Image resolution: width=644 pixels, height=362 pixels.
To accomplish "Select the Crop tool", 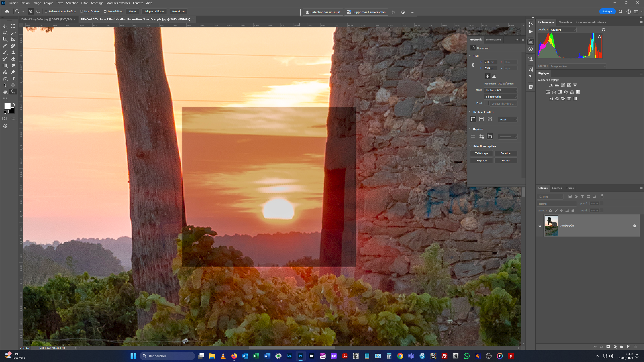I will (x=5, y=39).
